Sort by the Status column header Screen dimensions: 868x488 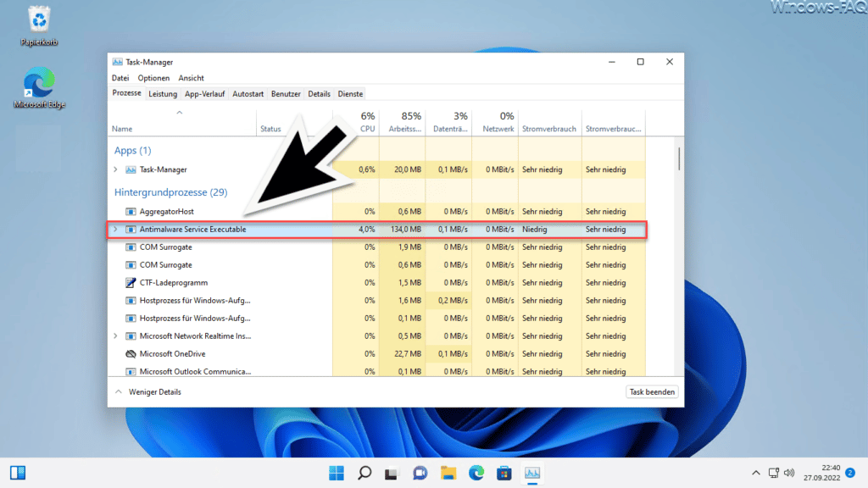[294, 122]
